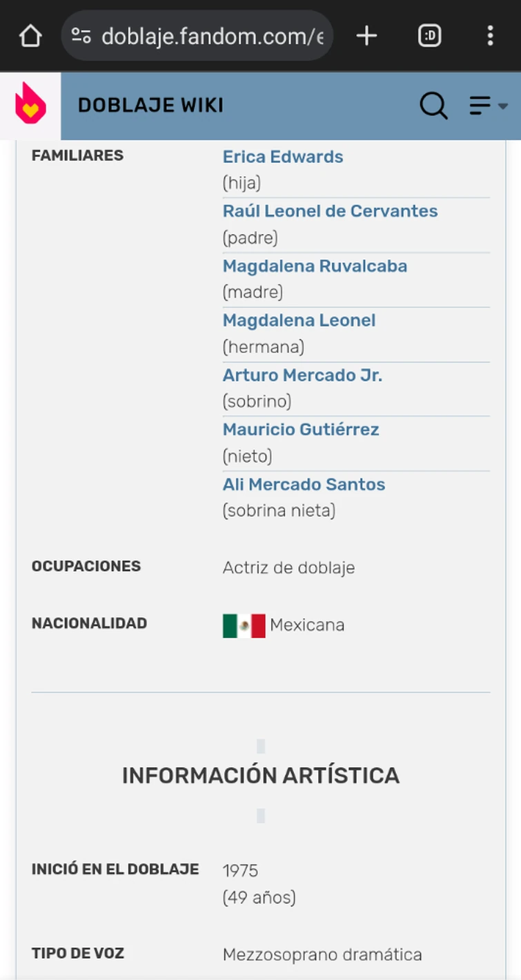Viewport: 521px width, 980px height.
Task: Open the site info icon in address bar
Action: pyautogui.click(x=81, y=35)
